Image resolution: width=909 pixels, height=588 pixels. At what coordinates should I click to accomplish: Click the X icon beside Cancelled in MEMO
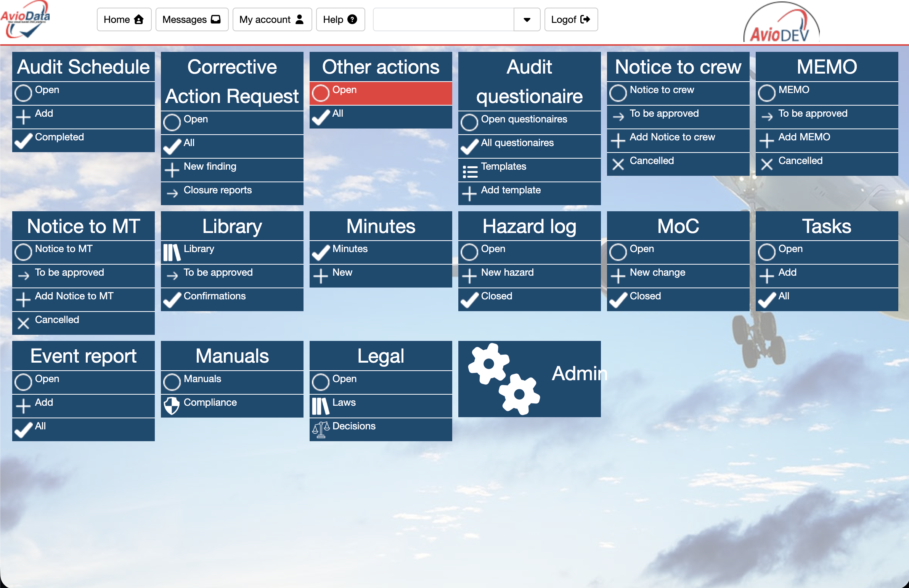[x=767, y=164]
